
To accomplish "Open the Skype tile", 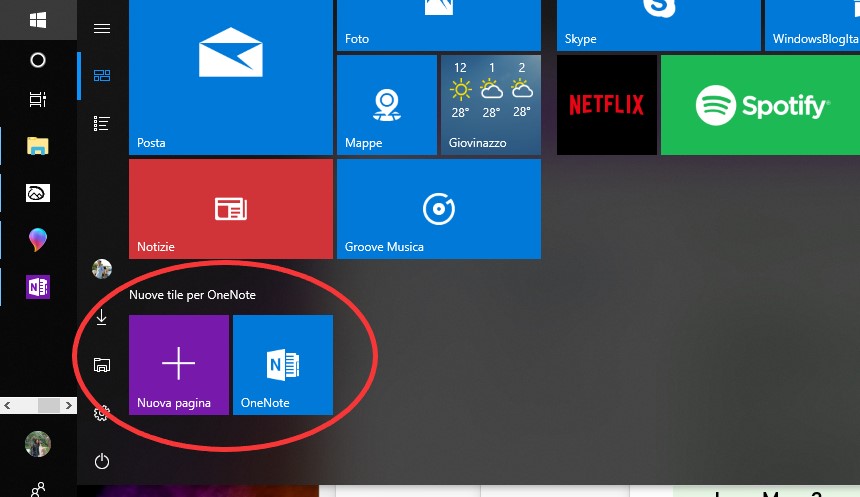I will [x=659, y=25].
